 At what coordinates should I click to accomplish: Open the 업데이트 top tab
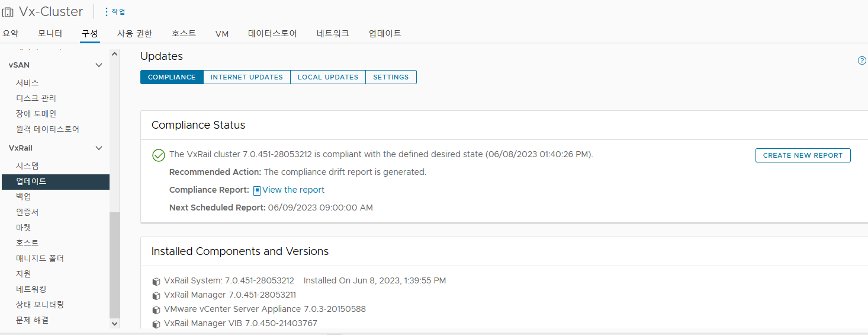[x=385, y=34]
